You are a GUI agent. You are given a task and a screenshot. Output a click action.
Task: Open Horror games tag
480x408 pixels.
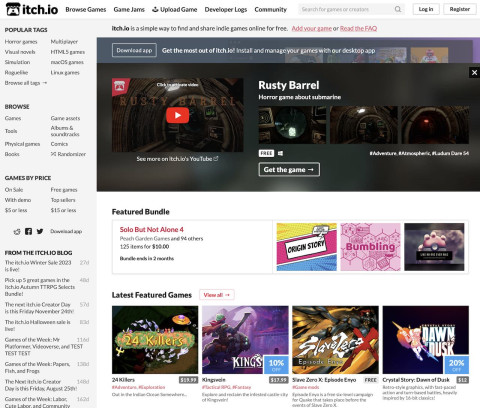click(x=21, y=42)
